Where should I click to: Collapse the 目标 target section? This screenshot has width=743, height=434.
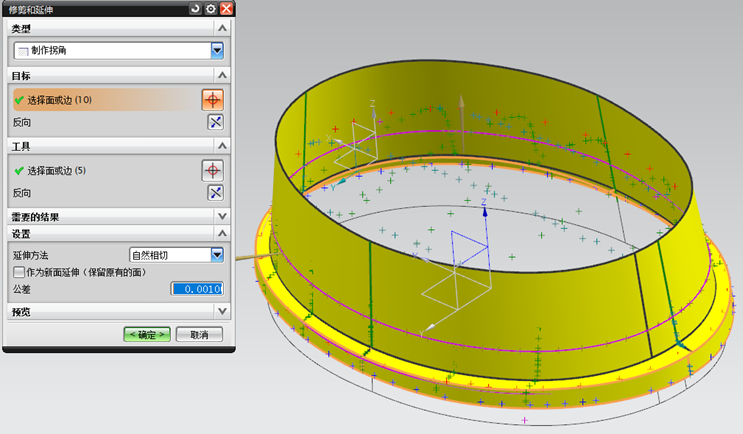(x=222, y=75)
